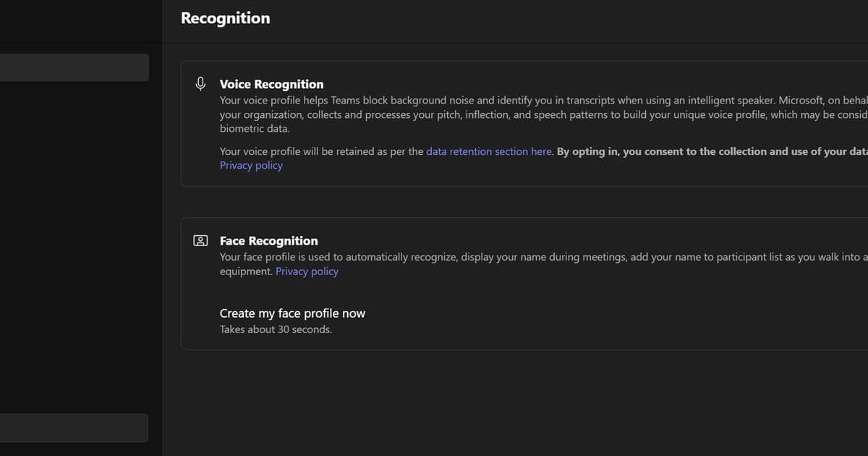This screenshot has height=456, width=868.
Task: Open Privacy policy link under Voice Recognition
Action: (251, 166)
